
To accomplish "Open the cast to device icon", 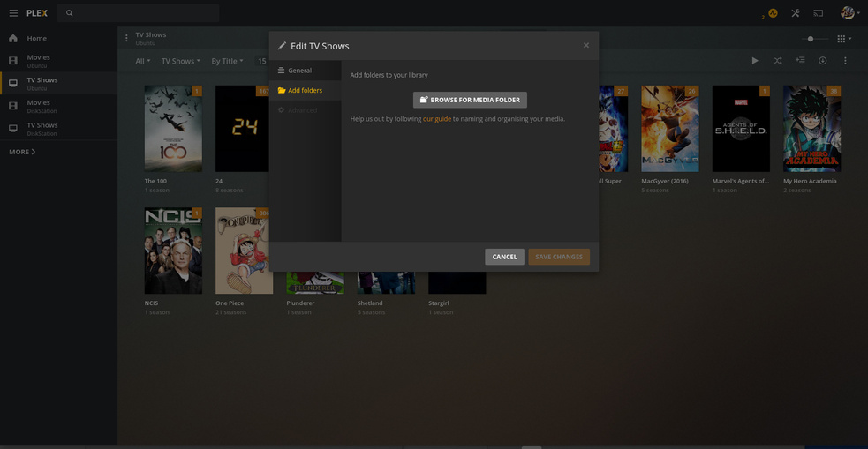I will (819, 13).
